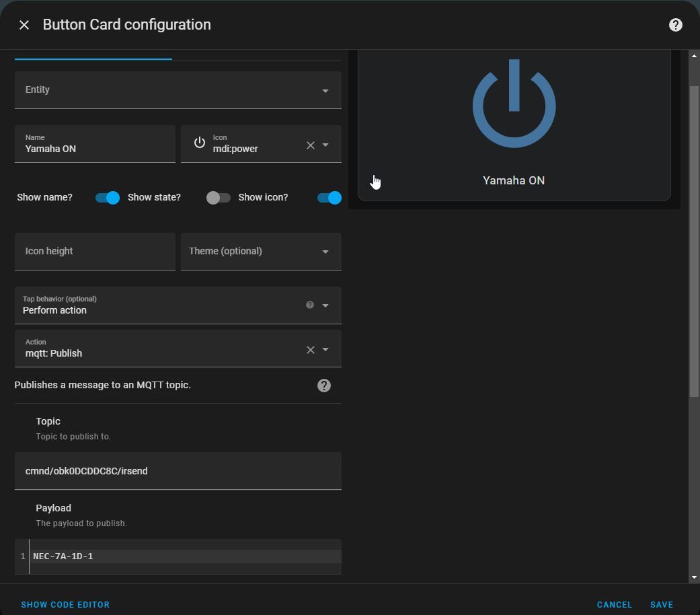Click Show Code Editor
700x615 pixels.
[x=65, y=604]
